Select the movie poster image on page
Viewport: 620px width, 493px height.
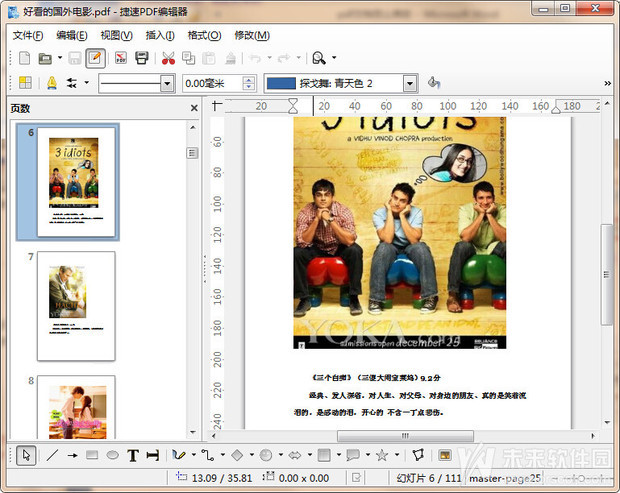[x=400, y=233]
